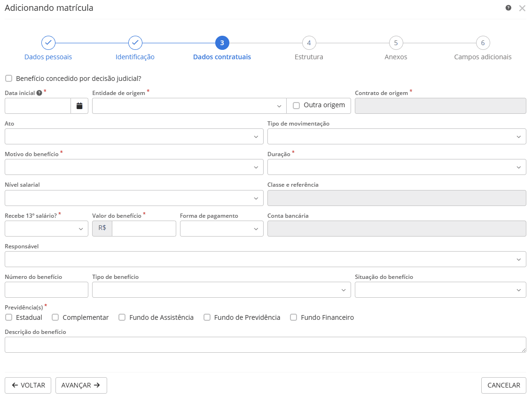Image resolution: width=532 pixels, height=396 pixels.
Task: Click the help icon beside Data inicial
Action: pyautogui.click(x=39, y=93)
